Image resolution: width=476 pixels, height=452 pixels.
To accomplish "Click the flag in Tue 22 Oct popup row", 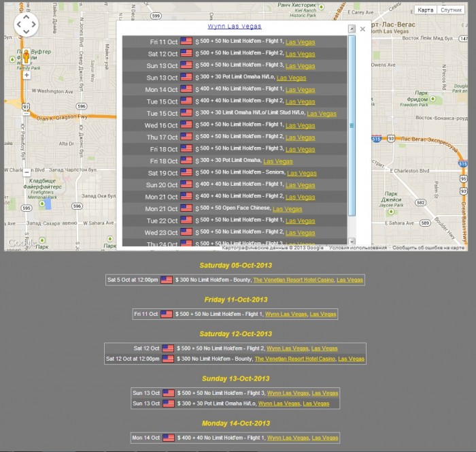I will coord(186,220).
